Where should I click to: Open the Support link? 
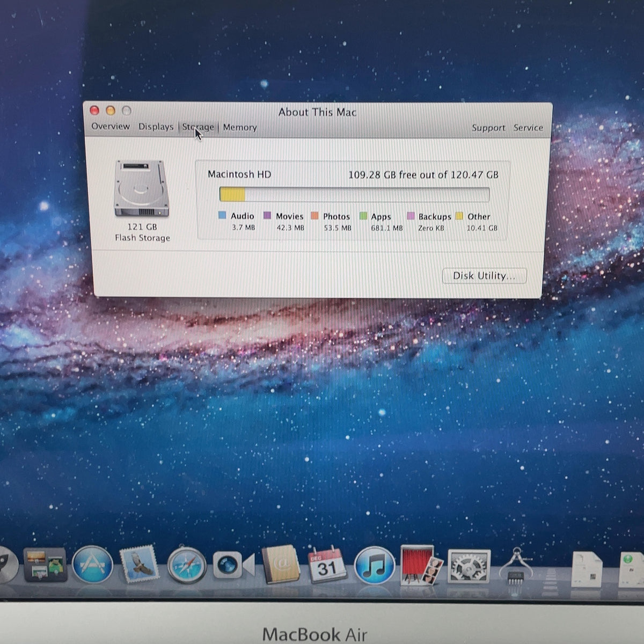point(488,128)
